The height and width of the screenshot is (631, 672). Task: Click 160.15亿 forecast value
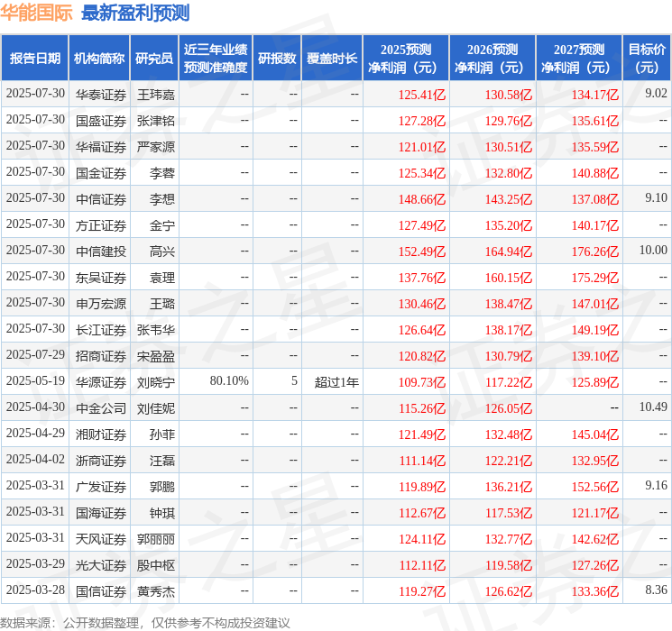(x=509, y=277)
